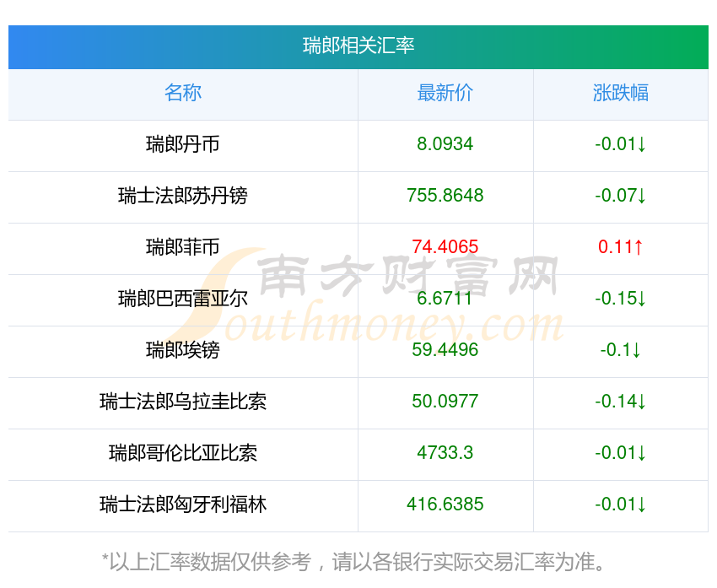Click the -0.14 down-arrow change indicator
717x588 pixels.
[x=621, y=402]
